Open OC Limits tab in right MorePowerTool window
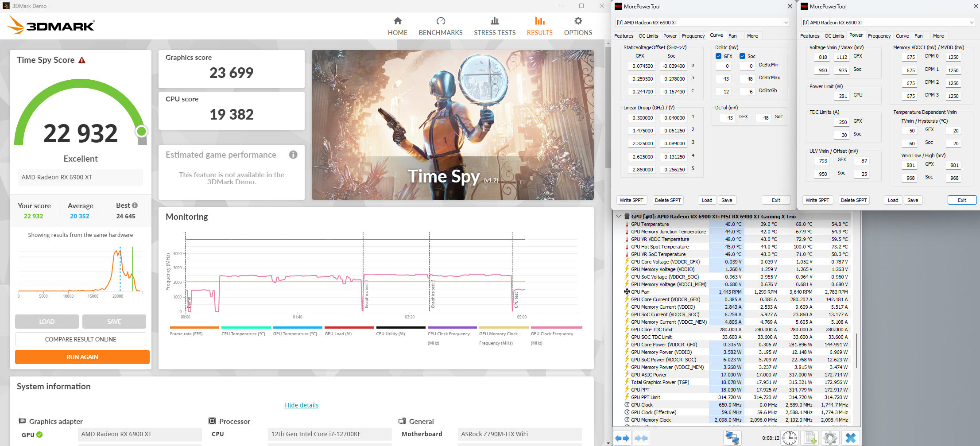The height and width of the screenshot is (446, 980). [834, 36]
